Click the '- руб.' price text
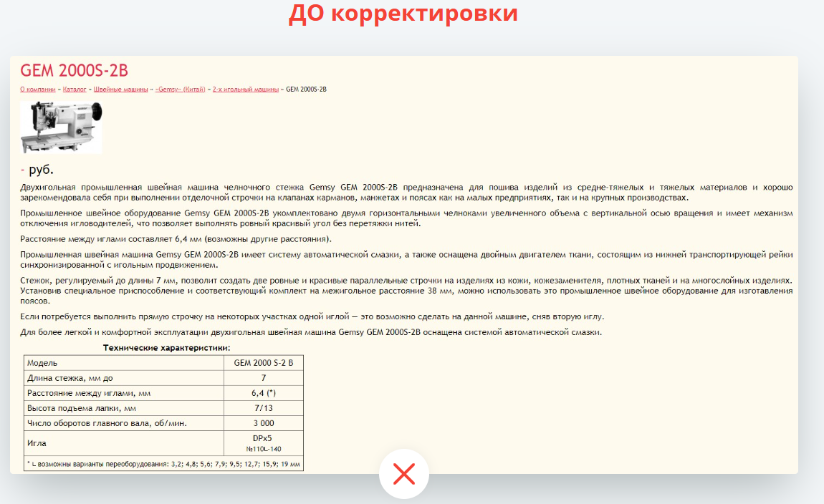 (x=37, y=169)
